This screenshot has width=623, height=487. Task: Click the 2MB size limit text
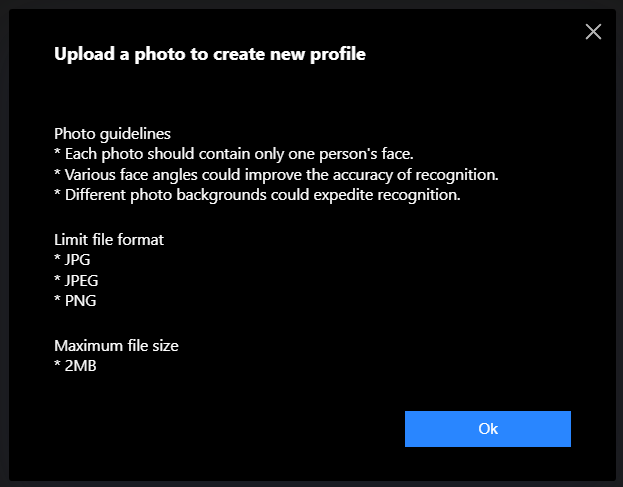click(x=80, y=366)
